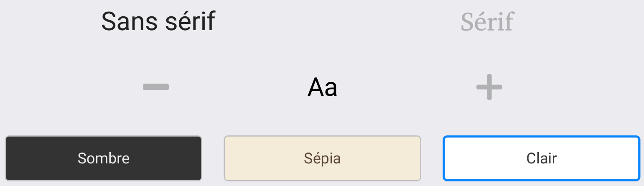The height and width of the screenshot is (186, 644).
Task: Decrease font size with the minus icon
Action: tap(156, 87)
